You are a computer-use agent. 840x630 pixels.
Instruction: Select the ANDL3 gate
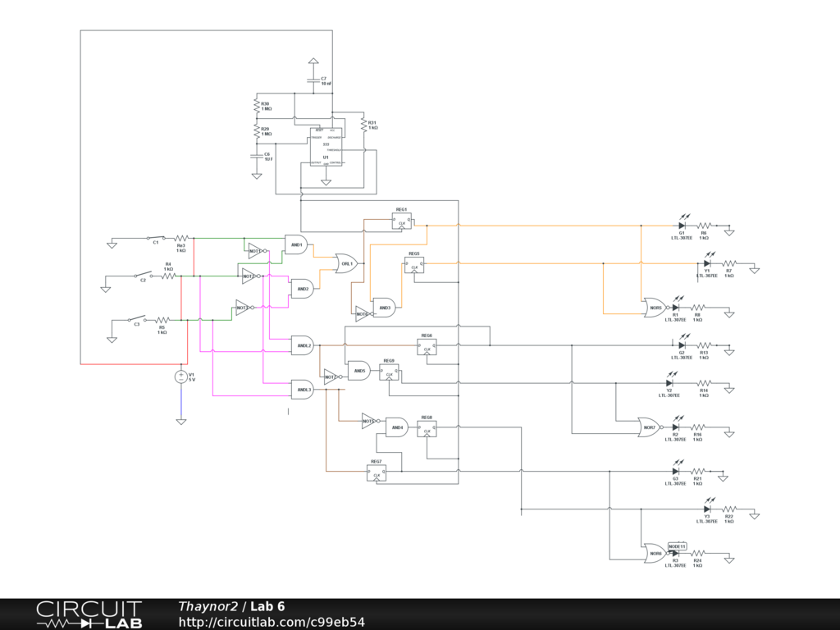(302, 389)
